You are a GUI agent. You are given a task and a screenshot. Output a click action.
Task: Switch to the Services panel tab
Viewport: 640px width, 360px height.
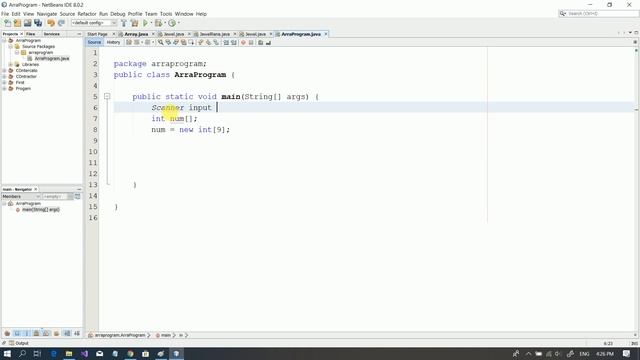point(51,34)
